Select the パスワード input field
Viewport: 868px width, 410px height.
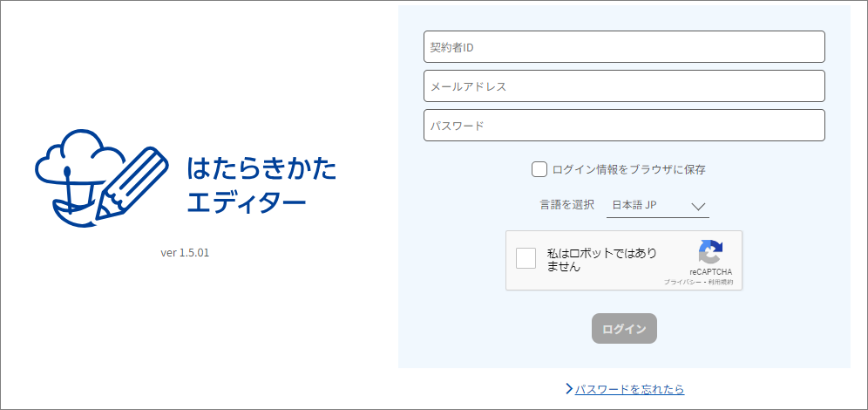pyautogui.click(x=624, y=126)
